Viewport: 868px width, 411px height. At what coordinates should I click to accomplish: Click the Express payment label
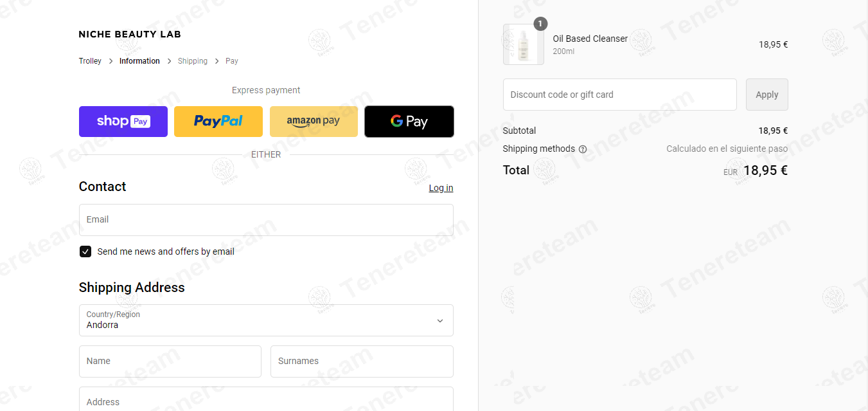click(266, 90)
